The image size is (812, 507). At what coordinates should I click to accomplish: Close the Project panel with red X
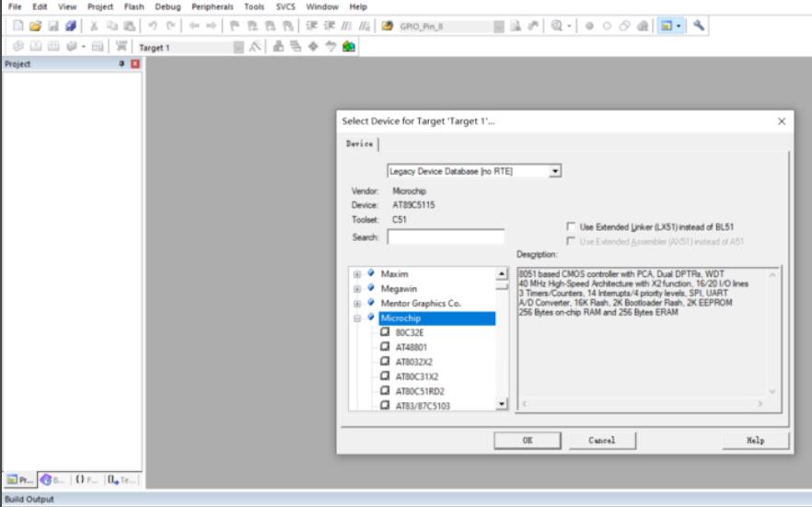(135, 64)
